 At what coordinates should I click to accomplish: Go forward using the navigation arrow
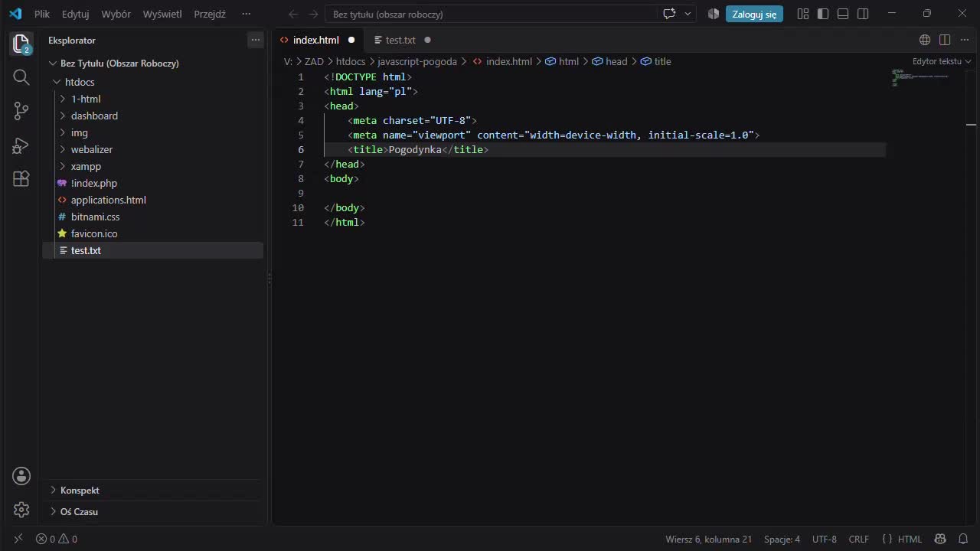click(313, 14)
